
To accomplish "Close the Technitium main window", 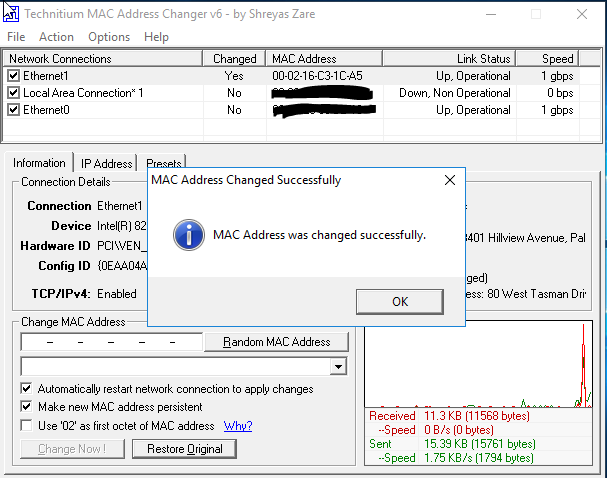I will pos(582,14).
